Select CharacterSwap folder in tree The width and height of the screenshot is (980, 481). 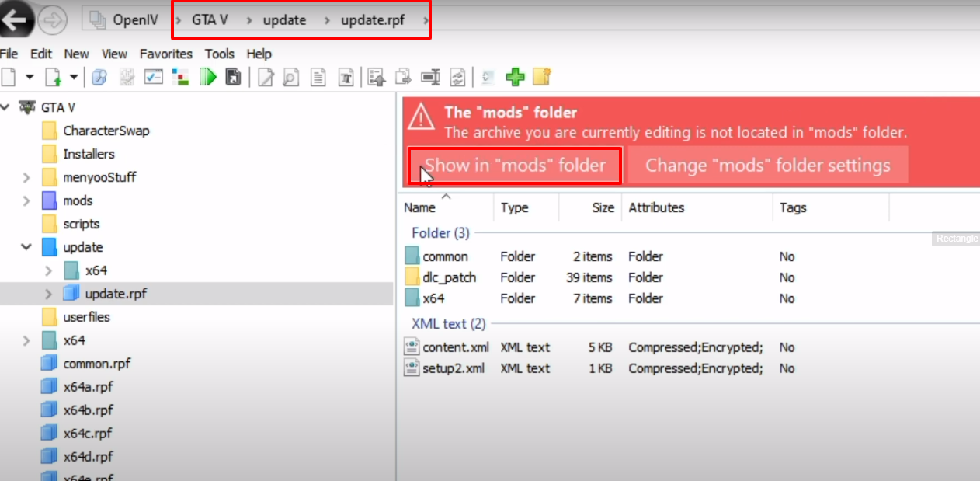point(97,131)
